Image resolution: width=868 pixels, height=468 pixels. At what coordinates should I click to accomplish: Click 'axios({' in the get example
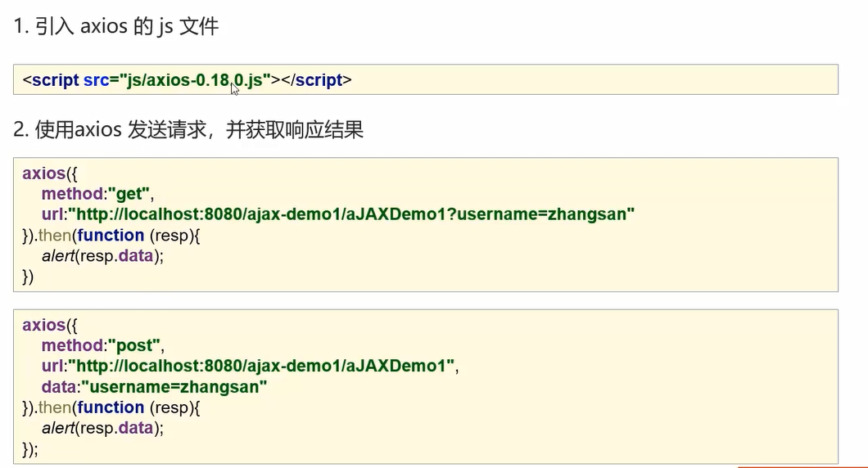pyautogui.click(x=50, y=173)
